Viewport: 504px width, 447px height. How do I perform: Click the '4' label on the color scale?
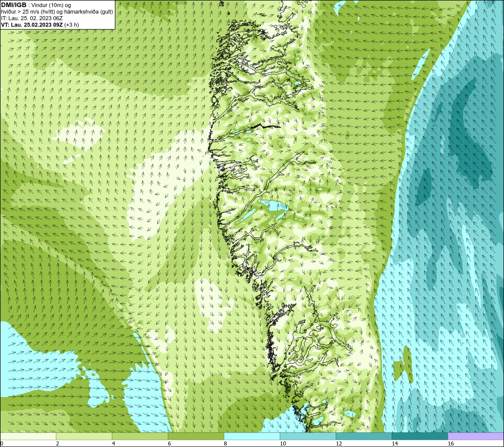[x=113, y=444]
